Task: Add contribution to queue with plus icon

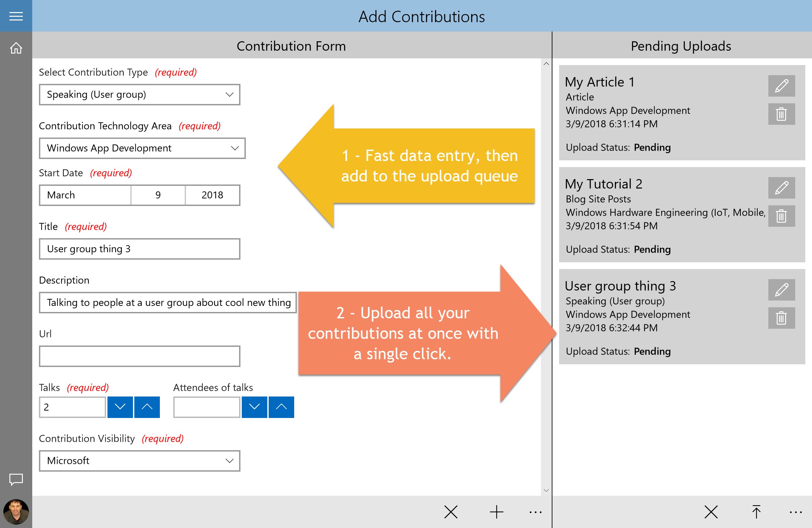Action: (496, 512)
